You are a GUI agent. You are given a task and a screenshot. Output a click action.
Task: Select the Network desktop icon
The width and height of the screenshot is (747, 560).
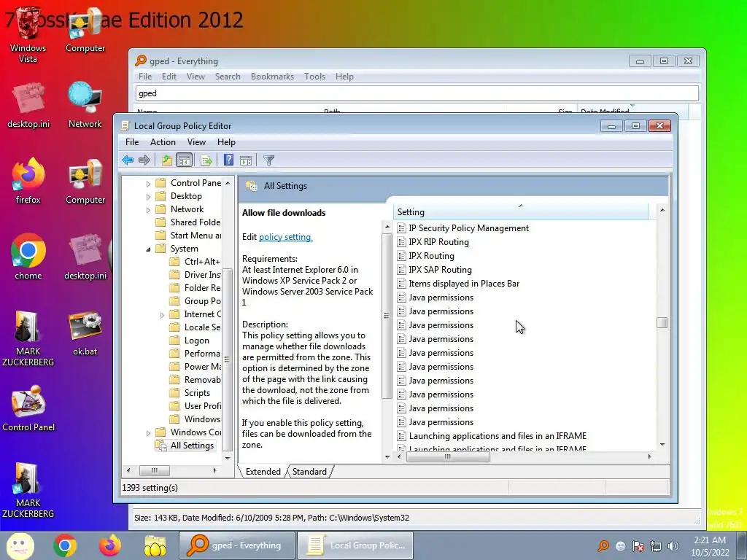pos(85,105)
